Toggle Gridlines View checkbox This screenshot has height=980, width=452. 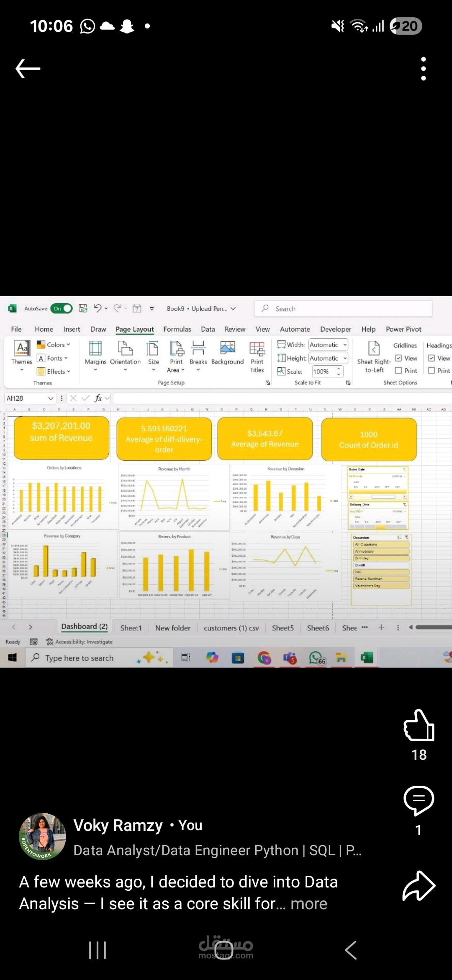pyautogui.click(x=399, y=358)
